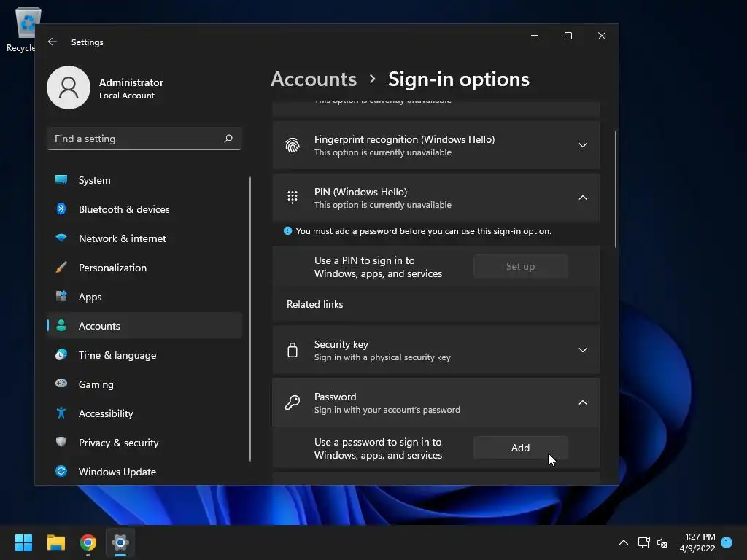Open Time & language settings
The width and height of the screenshot is (747, 560).
[144, 355]
